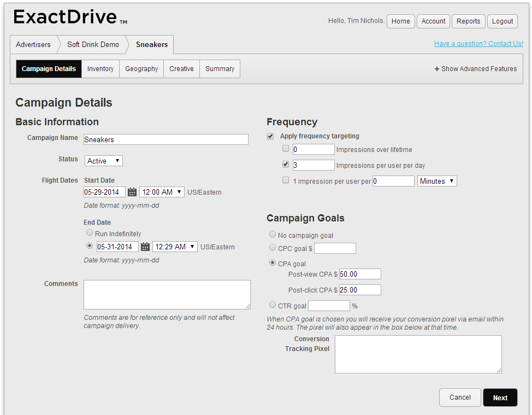Click the Conversion Tracking Pixel text box

coord(418,354)
